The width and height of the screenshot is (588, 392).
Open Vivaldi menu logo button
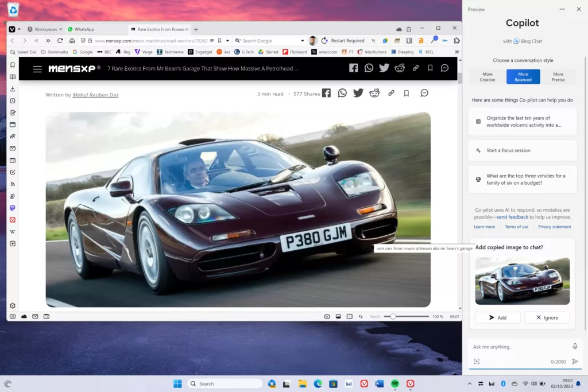pos(12,29)
